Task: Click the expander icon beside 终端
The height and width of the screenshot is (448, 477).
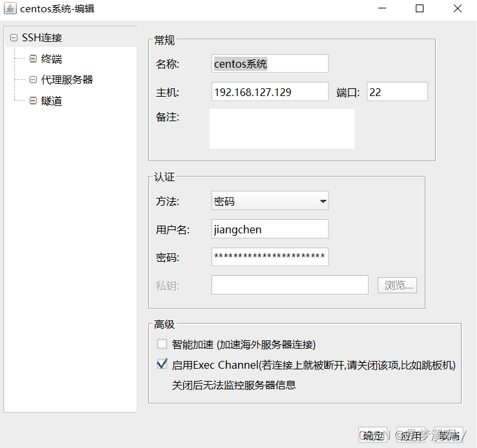Action: coord(33,59)
